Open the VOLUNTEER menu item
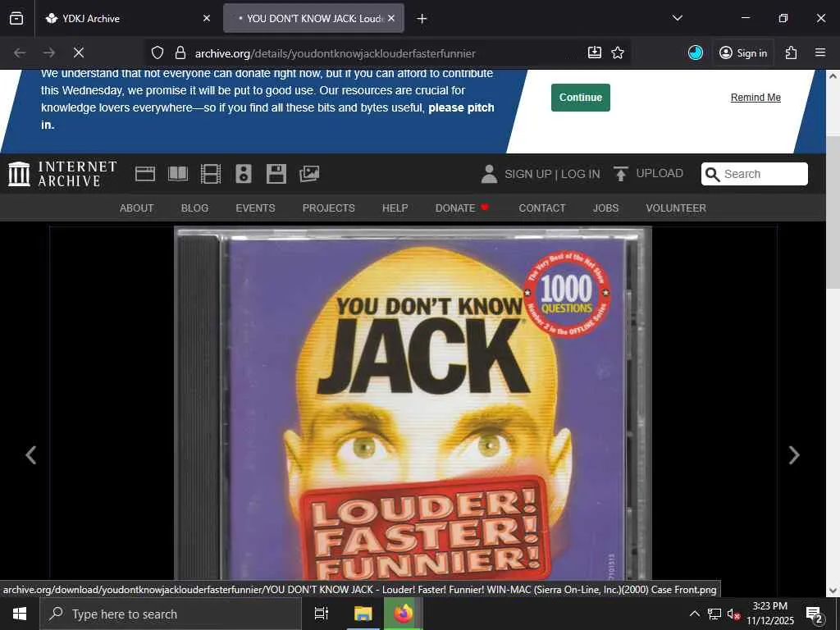Image resolution: width=840 pixels, height=630 pixels. tap(676, 208)
